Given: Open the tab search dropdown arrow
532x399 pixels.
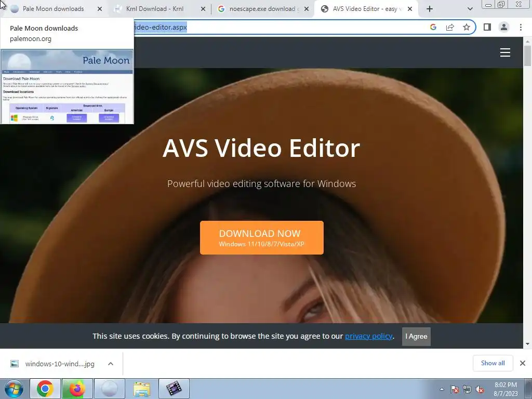Looking at the screenshot, I should coord(470,9).
